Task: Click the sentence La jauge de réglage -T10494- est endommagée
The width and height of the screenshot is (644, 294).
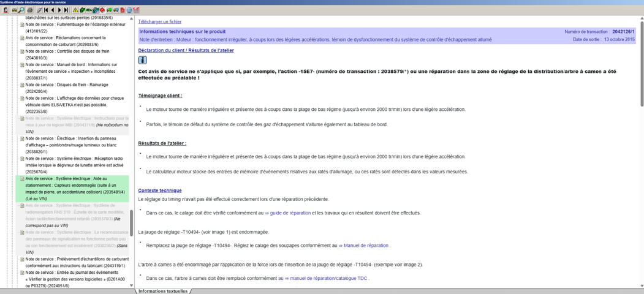Action: 203,232
